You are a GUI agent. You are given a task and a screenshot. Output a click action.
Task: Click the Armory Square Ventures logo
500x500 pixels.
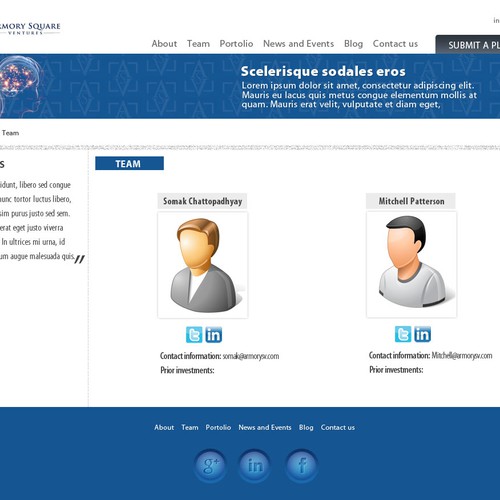coord(30,28)
